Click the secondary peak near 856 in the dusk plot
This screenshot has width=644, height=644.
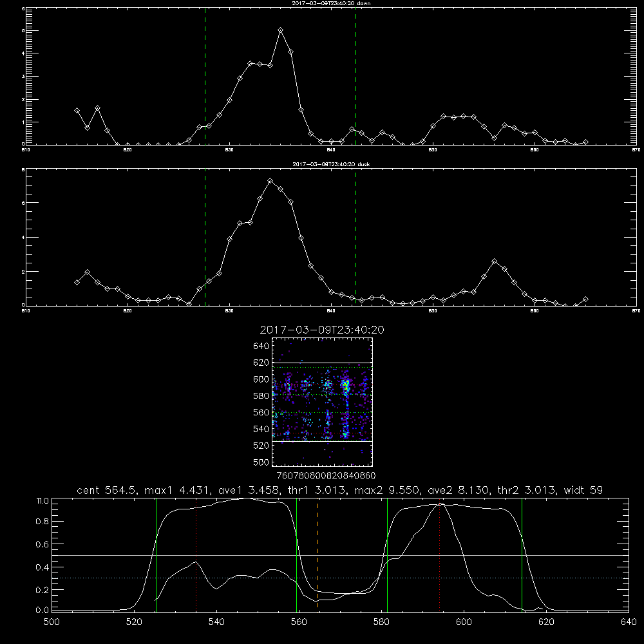[x=494, y=261]
